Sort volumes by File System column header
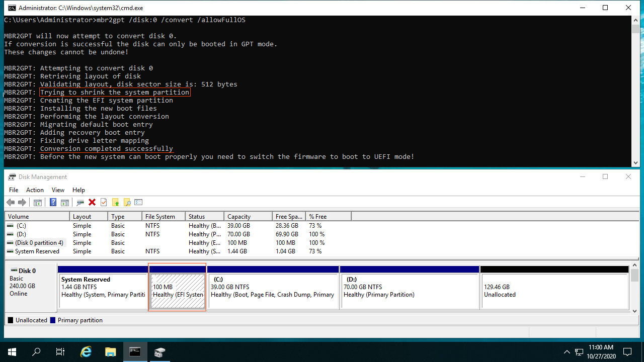644x362 pixels. [x=160, y=217]
